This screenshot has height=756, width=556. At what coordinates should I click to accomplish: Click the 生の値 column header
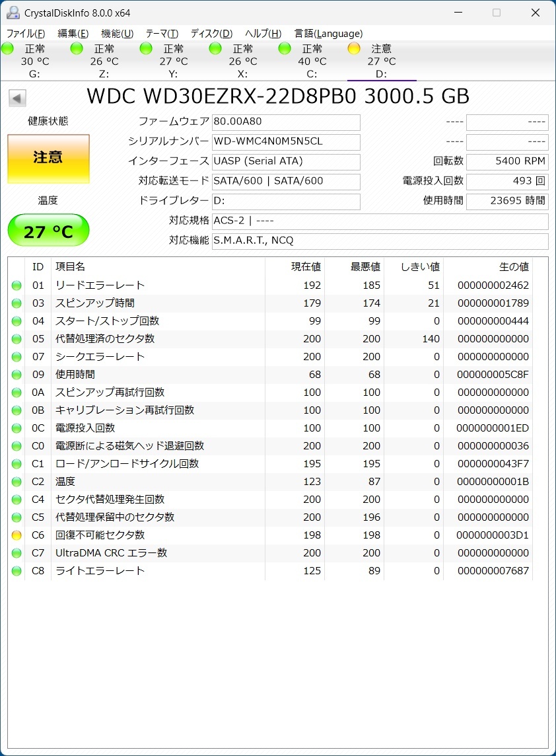coord(513,267)
